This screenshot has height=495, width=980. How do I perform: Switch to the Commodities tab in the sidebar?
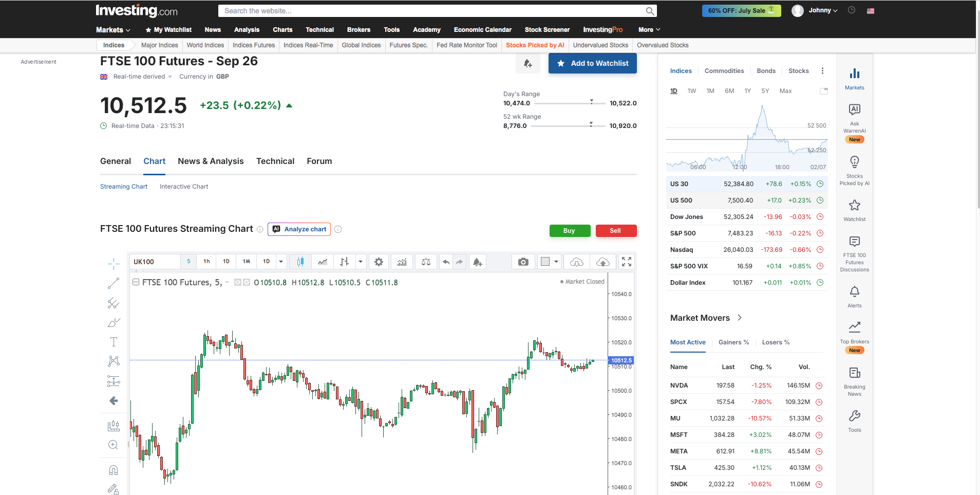pos(724,71)
